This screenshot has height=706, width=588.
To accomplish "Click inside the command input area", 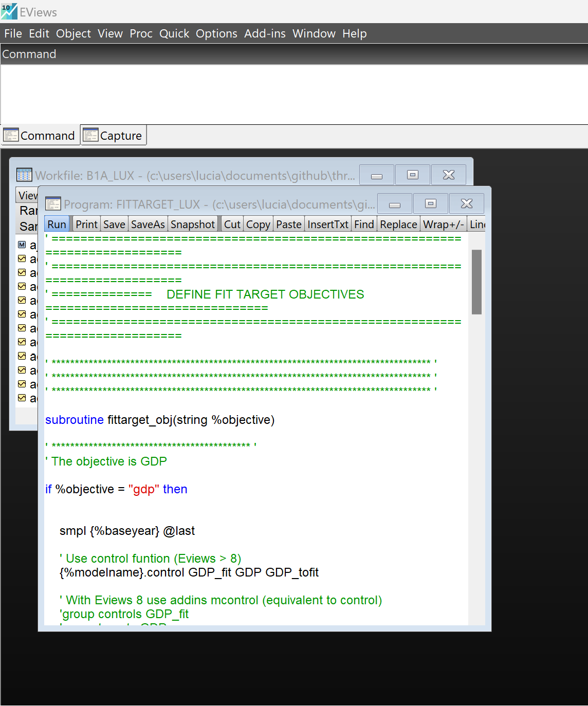I will pos(294,94).
